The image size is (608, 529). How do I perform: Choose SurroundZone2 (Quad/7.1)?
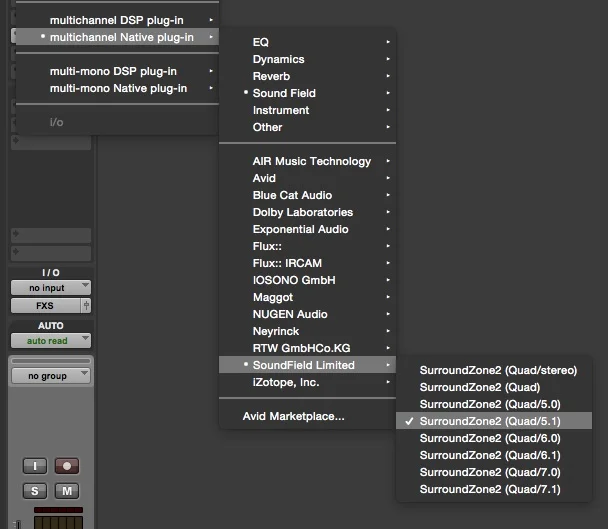(x=494, y=489)
